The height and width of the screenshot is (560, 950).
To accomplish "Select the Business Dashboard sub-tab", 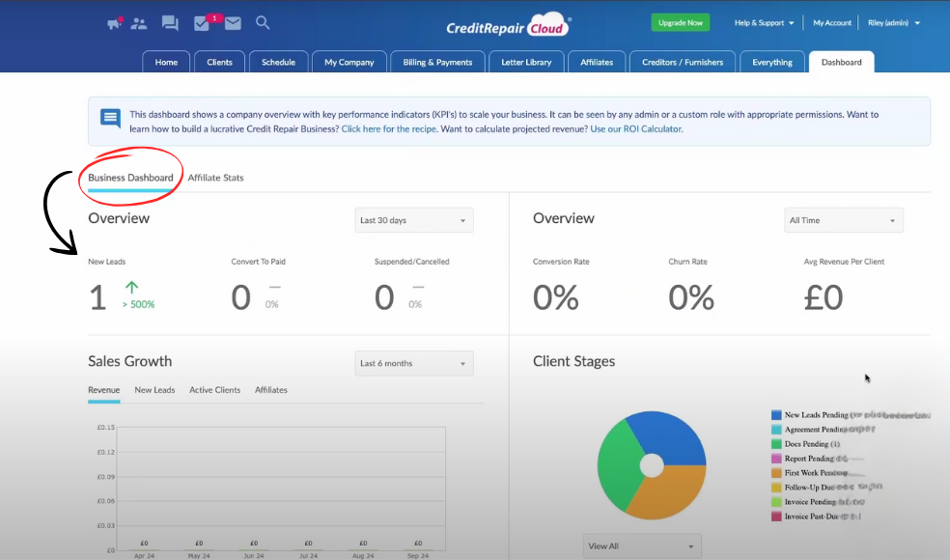I will point(130,178).
